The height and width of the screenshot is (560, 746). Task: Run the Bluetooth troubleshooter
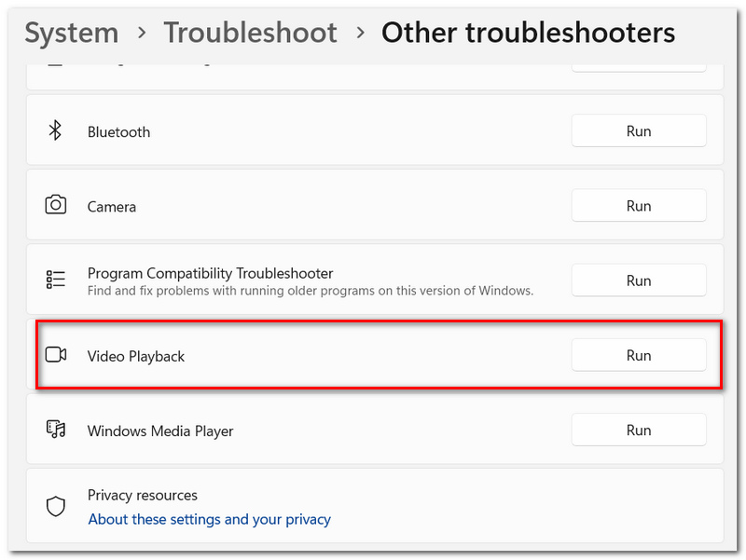click(x=639, y=130)
